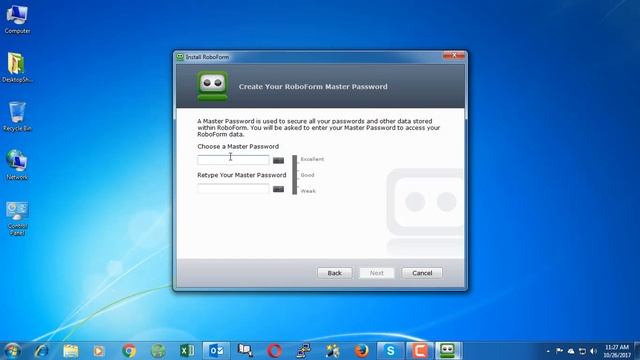Click the Excellent strength label

coord(312,159)
